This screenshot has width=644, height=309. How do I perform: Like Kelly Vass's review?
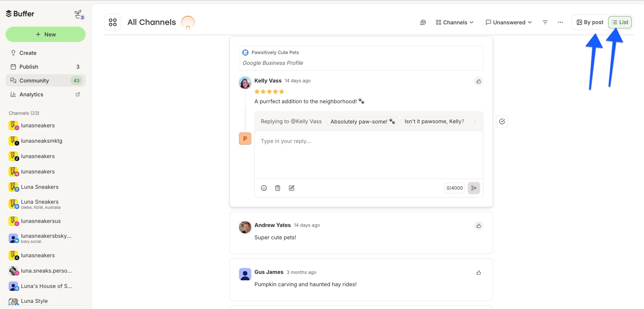coord(479,81)
